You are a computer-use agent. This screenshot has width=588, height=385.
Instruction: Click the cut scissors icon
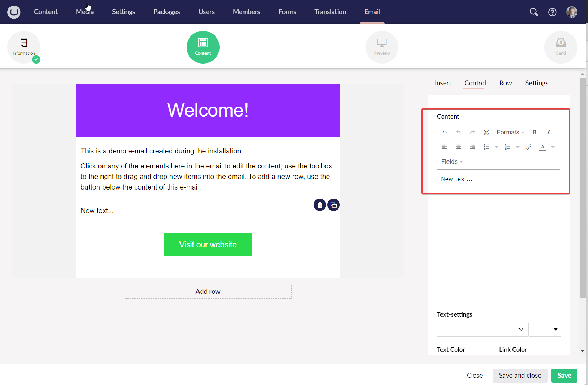[486, 132]
